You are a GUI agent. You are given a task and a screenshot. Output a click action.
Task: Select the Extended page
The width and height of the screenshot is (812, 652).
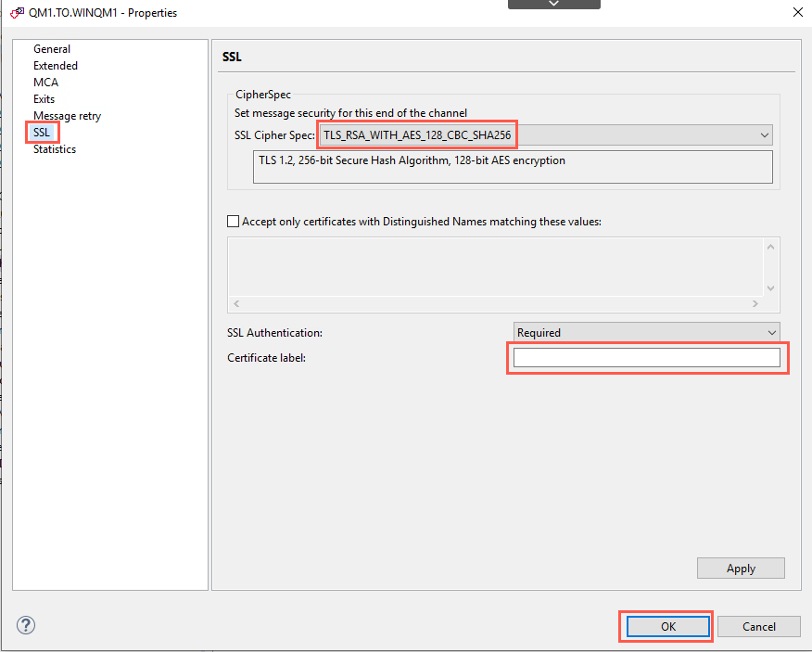pyautogui.click(x=56, y=65)
